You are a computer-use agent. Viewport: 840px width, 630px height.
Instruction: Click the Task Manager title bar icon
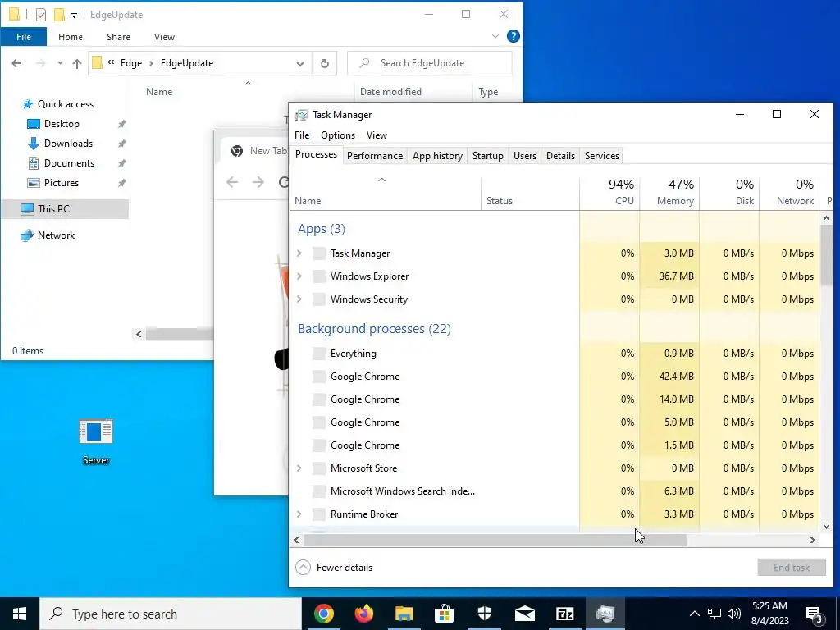[x=302, y=115]
